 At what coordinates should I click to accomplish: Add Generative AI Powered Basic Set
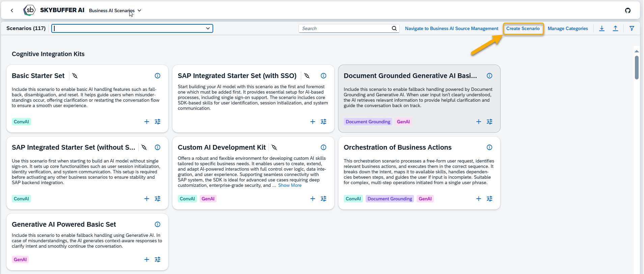pos(147,259)
